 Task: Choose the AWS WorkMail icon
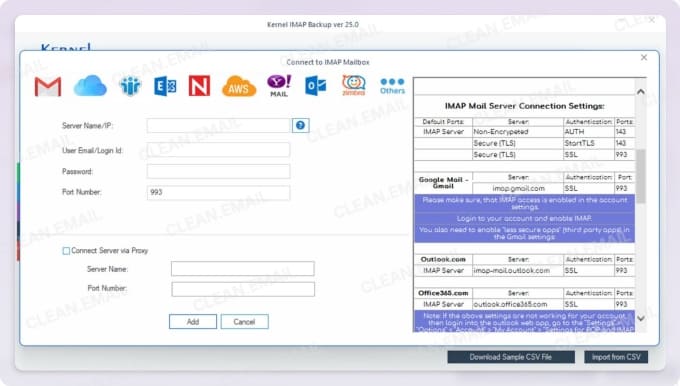click(239, 86)
